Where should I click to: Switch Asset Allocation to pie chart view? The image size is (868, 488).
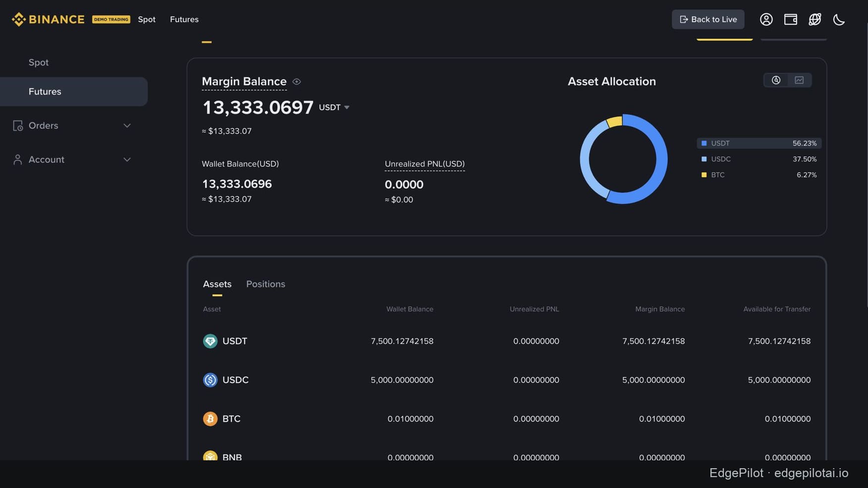pyautogui.click(x=776, y=80)
